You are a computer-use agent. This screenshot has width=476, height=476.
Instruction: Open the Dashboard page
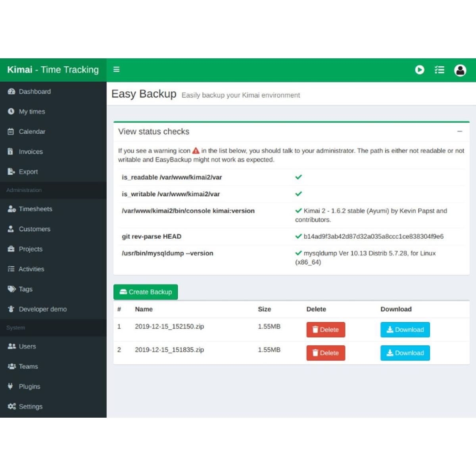(53, 92)
